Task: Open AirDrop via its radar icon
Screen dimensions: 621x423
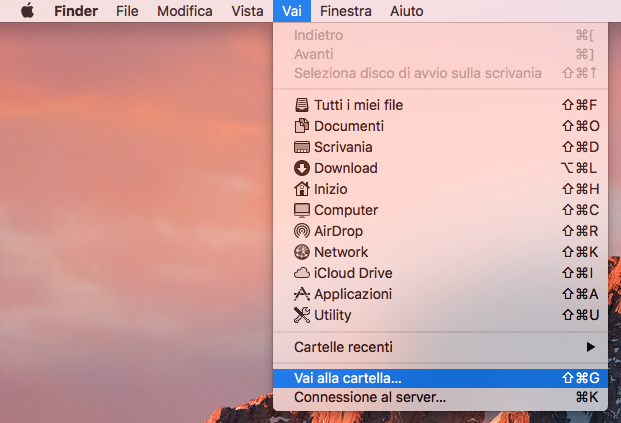Action: (x=302, y=231)
